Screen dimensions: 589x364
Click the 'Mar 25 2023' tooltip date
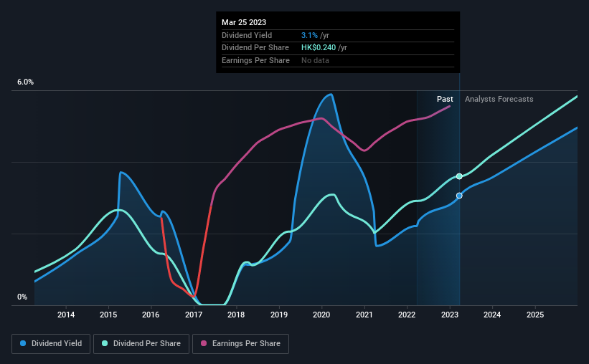244,22
